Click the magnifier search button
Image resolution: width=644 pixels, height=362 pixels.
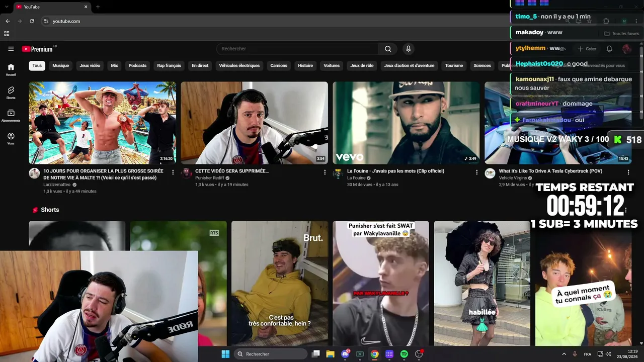(388, 49)
